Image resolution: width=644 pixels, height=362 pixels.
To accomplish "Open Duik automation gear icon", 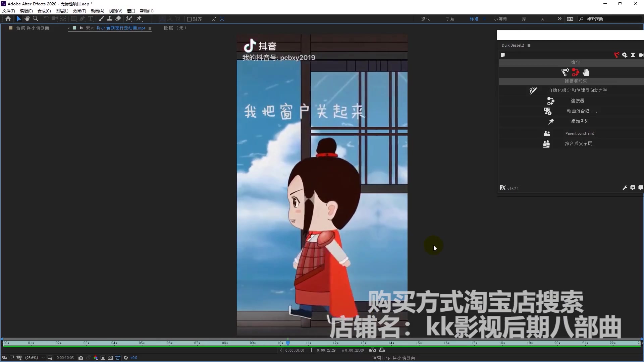I will coord(625,55).
